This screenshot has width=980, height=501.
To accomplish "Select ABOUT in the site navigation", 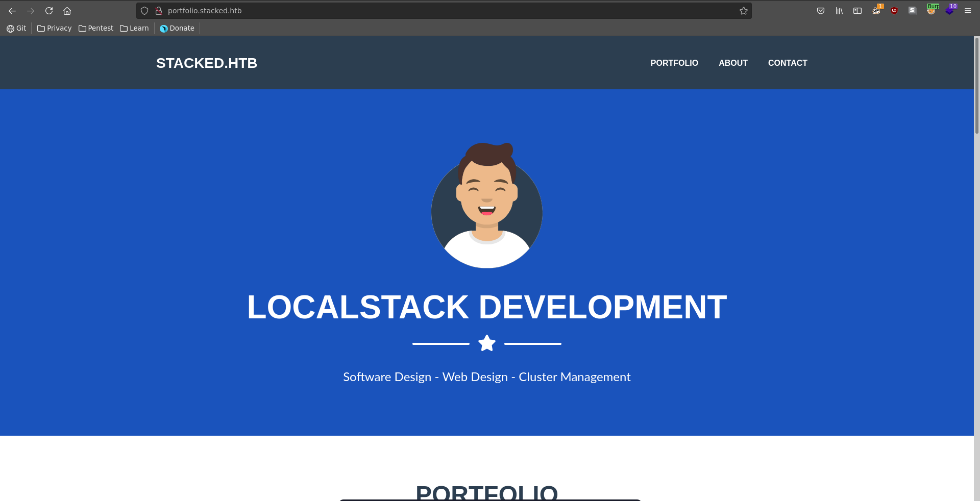I will coord(733,63).
